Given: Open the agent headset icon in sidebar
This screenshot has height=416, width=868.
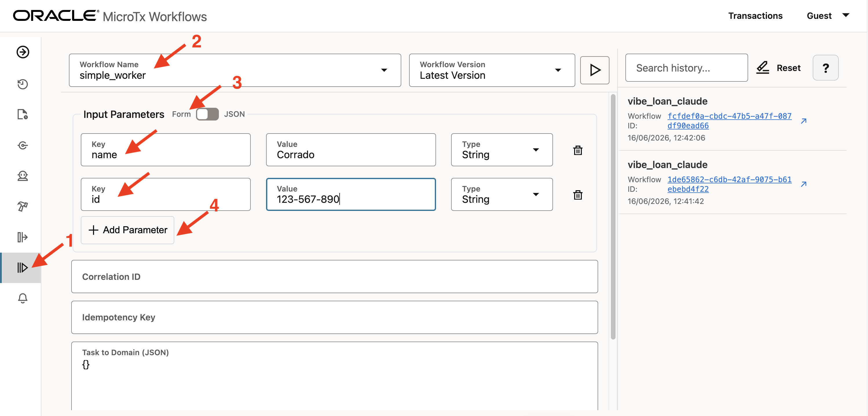Looking at the screenshot, I should pyautogui.click(x=23, y=176).
